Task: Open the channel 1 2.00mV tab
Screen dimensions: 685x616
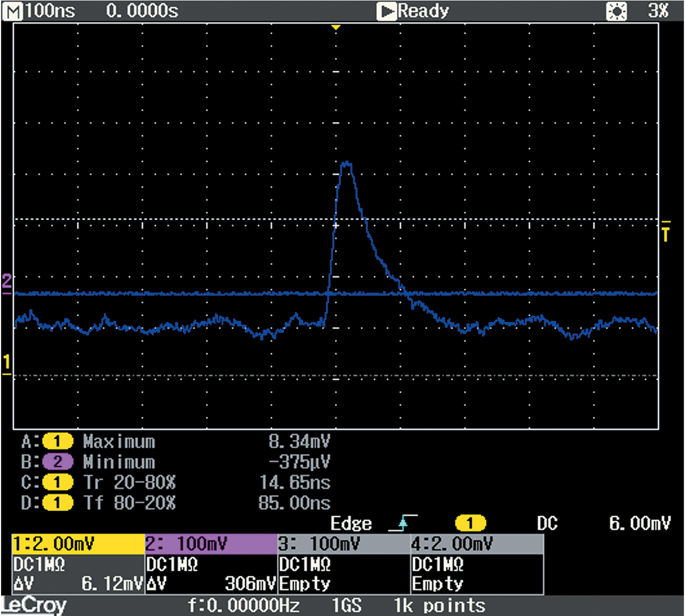Action: (x=78, y=544)
